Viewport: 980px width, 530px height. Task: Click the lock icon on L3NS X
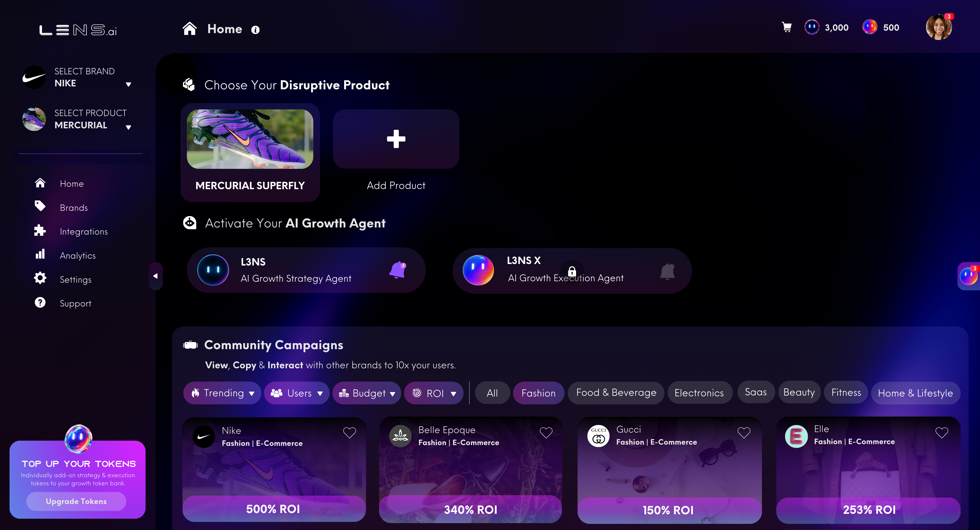coord(572,271)
